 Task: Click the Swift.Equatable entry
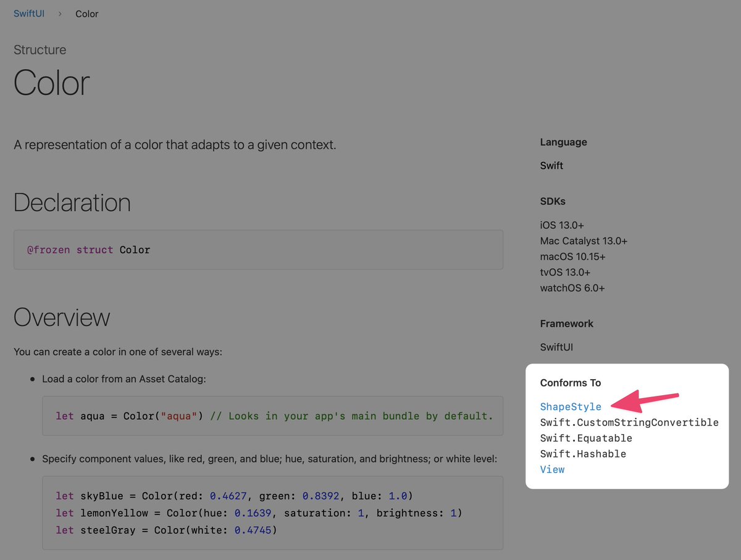586,438
